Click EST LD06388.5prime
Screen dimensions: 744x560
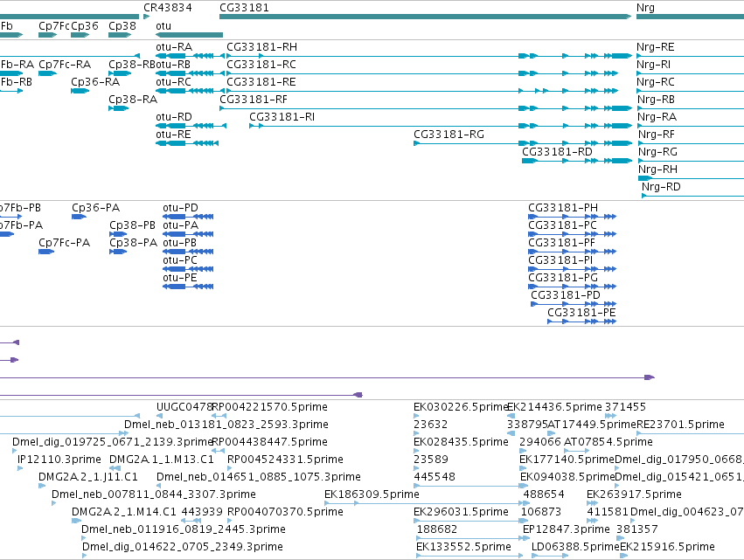tap(575, 547)
